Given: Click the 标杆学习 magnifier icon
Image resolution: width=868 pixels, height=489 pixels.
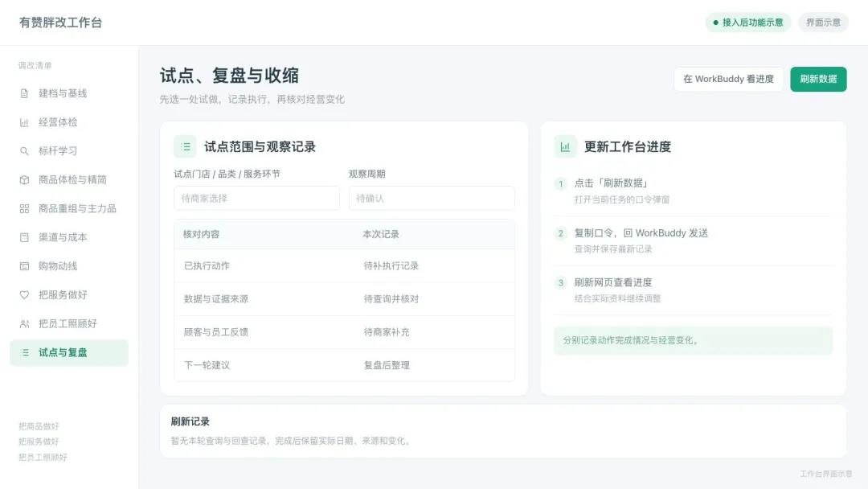Looking at the screenshot, I should coord(24,151).
